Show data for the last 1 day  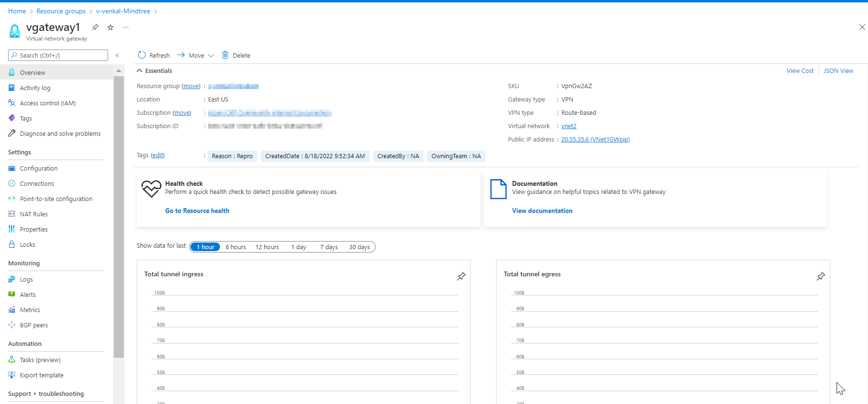[x=299, y=247]
